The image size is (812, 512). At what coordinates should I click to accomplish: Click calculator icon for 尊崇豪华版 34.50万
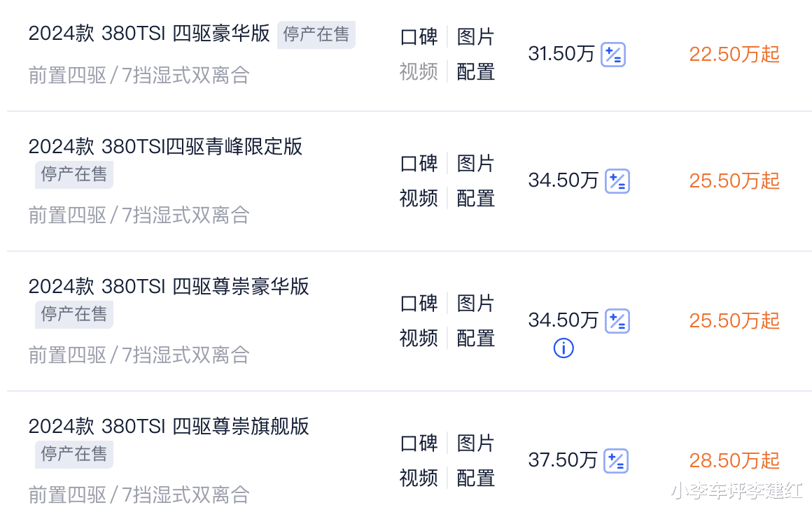(617, 321)
